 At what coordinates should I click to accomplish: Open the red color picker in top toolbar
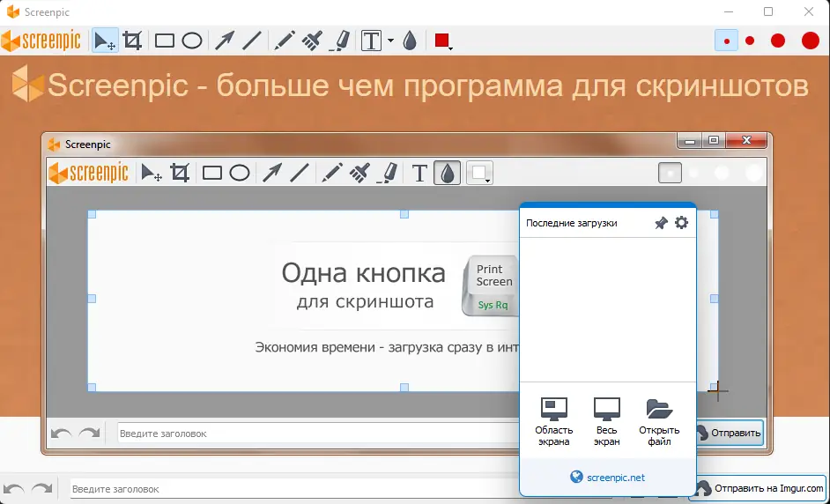click(x=442, y=41)
